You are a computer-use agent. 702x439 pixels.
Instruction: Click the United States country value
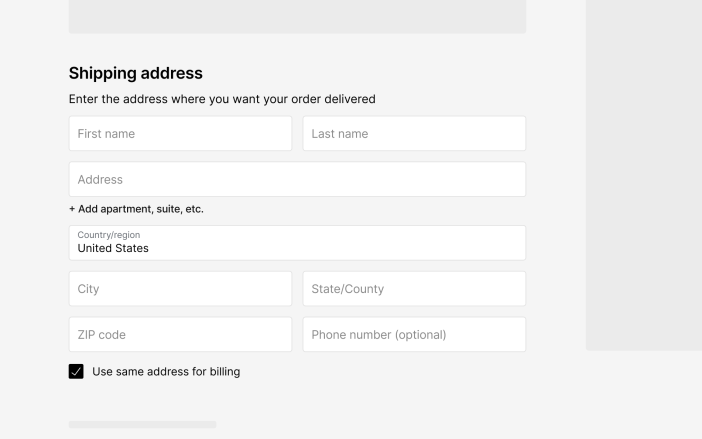click(113, 249)
